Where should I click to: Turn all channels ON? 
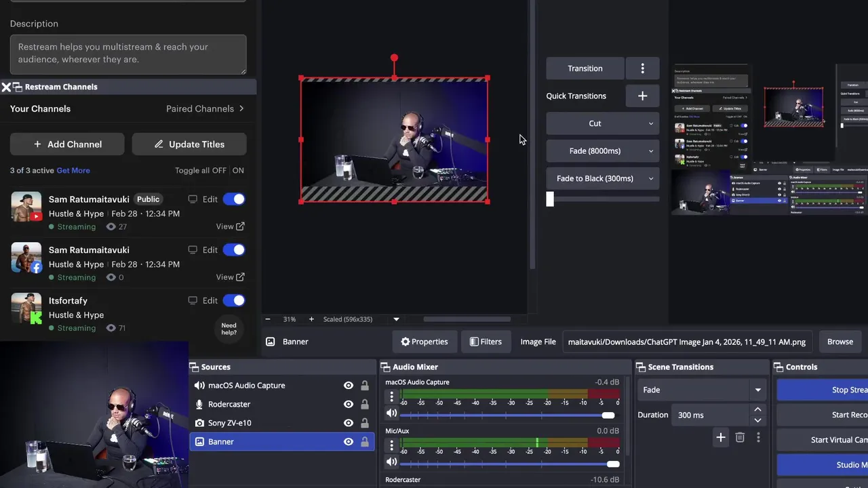pyautogui.click(x=238, y=171)
